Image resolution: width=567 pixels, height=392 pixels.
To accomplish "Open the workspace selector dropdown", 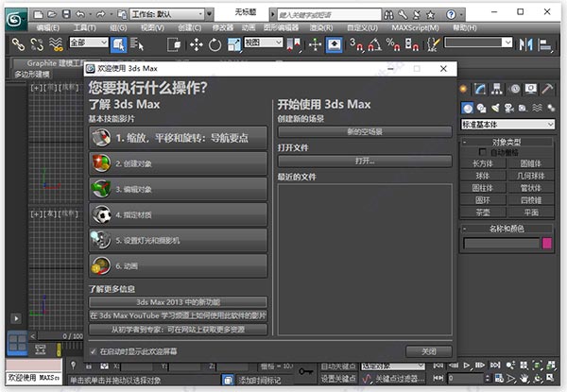I will (167, 14).
